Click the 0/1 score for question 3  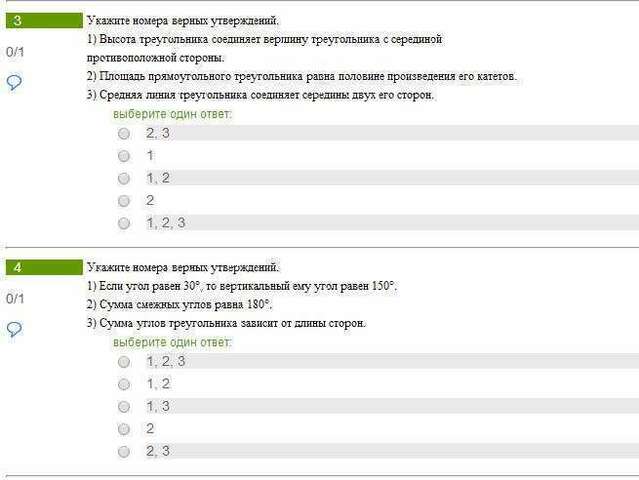(x=15, y=52)
